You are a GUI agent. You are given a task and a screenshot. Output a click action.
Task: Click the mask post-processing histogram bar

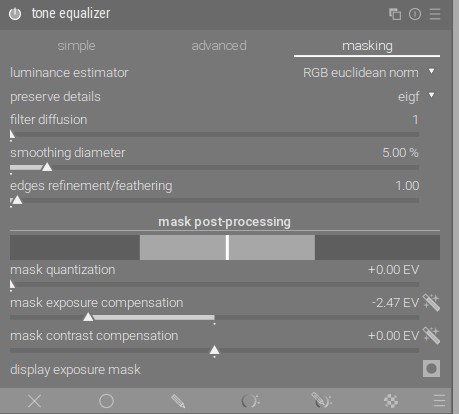(225, 247)
